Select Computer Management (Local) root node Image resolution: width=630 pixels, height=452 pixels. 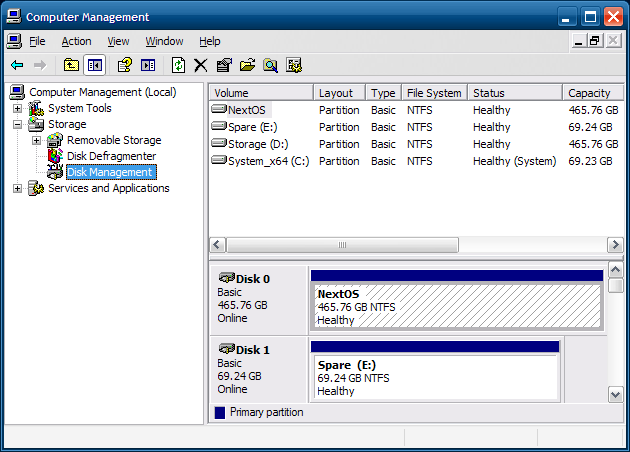pyautogui.click(x=103, y=92)
